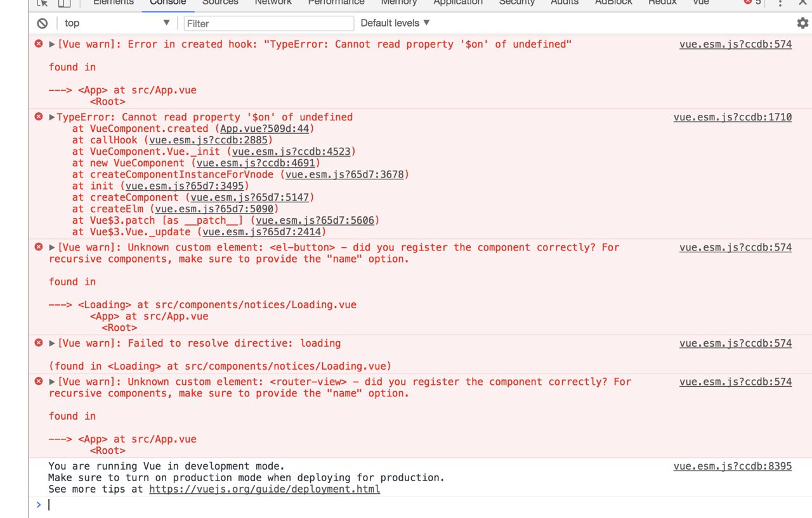Open App.vue?509d:44 source link
This screenshot has width=812, height=518.
(x=265, y=129)
